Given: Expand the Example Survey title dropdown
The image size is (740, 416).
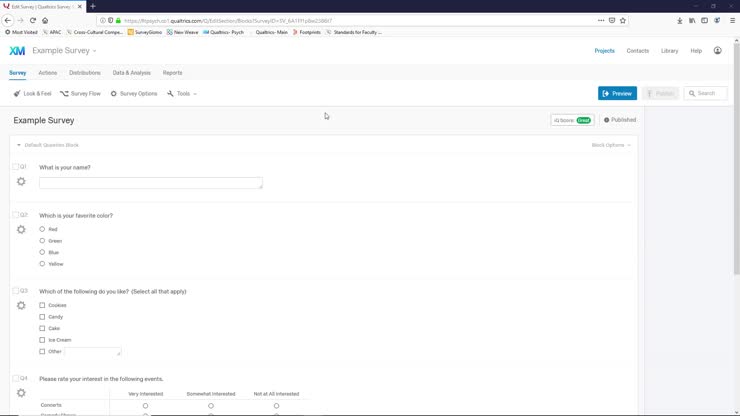Looking at the screenshot, I should point(94,51).
